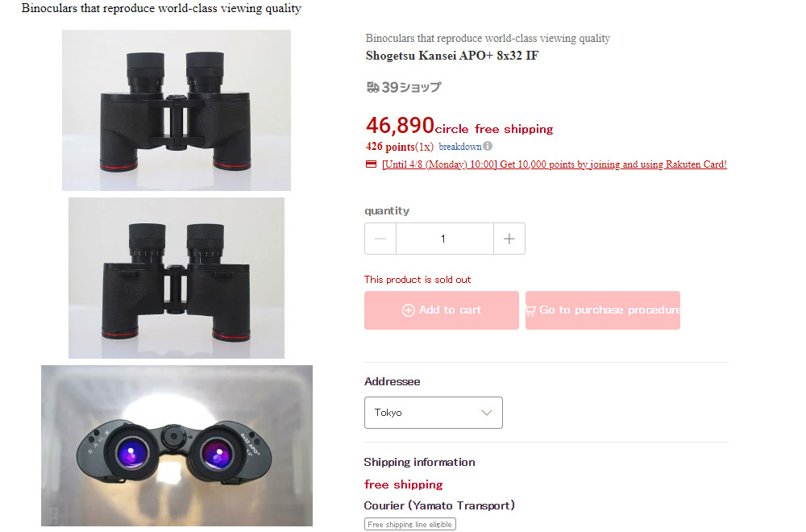This screenshot has height=532, width=806.
Task: Click the 39 Shop truck badge
Action: click(403, 87)
